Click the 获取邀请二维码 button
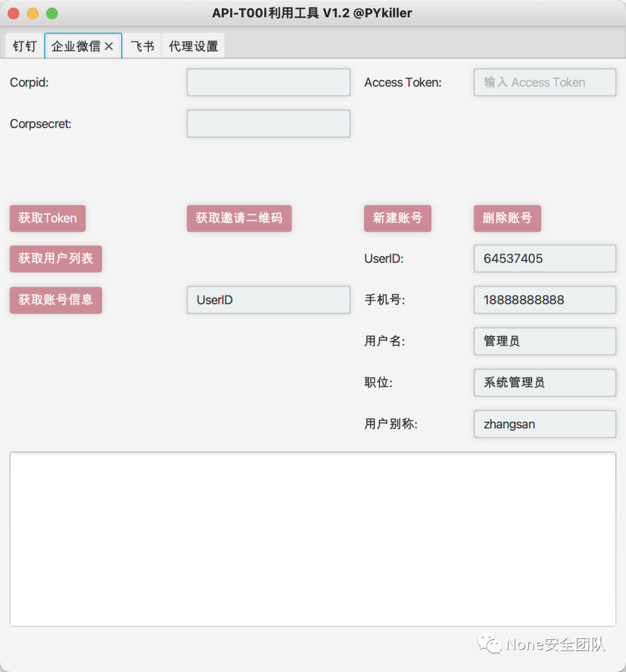 coord(239,218)
